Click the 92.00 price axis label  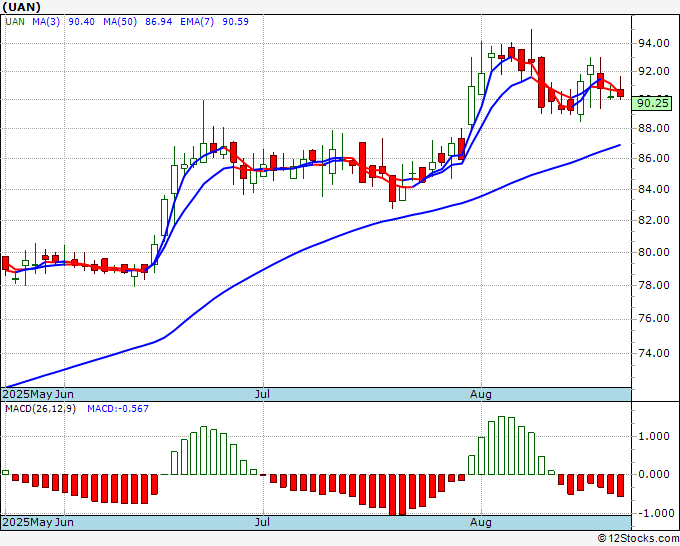654,71
